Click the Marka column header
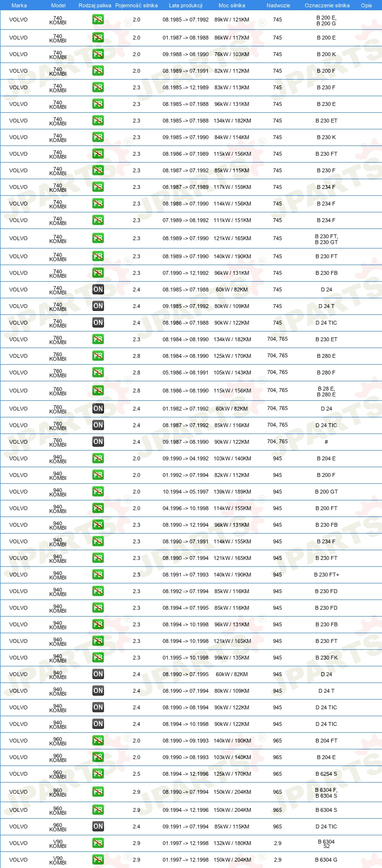The width and height of the screenshot is (382, 868). (19, 5)
